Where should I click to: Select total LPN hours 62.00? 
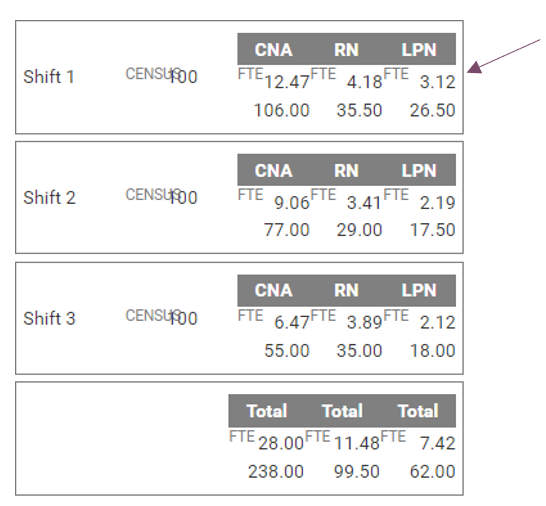pyautogui.click(x=432, y=472)
